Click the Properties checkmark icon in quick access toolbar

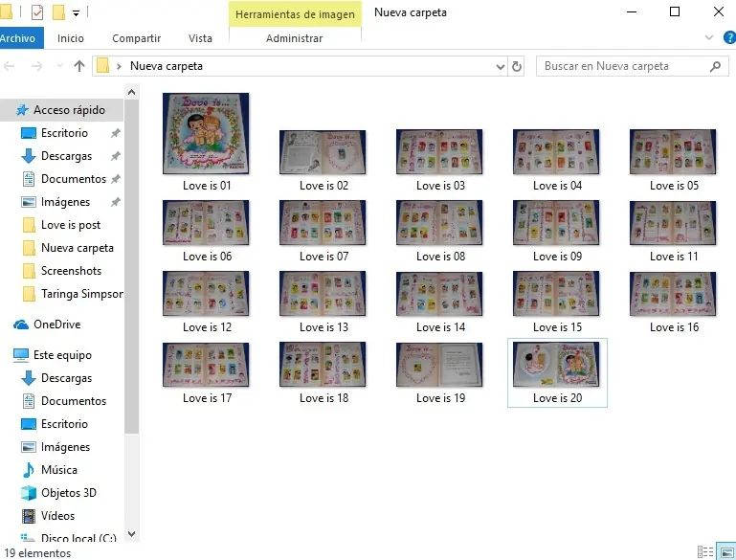tap(37, 12)
